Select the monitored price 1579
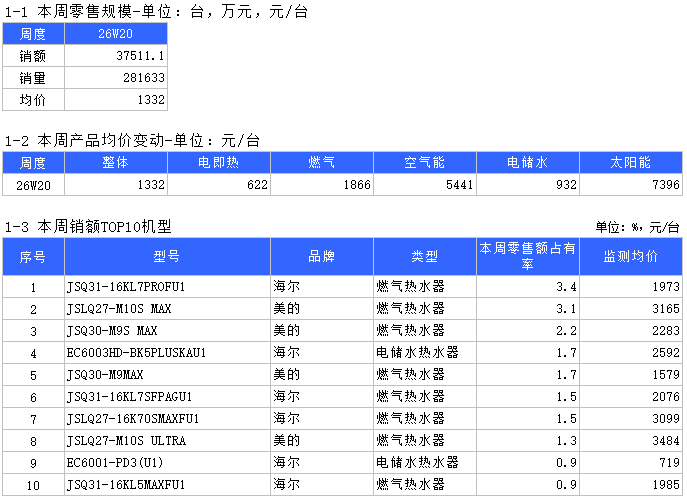 click(x=666, y=374)
